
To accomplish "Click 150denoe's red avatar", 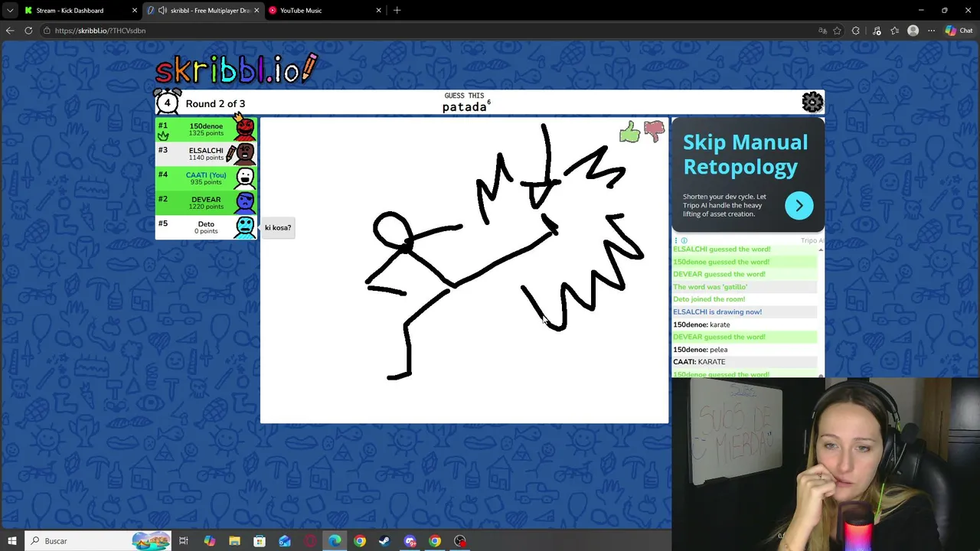I will click(245, 129).
